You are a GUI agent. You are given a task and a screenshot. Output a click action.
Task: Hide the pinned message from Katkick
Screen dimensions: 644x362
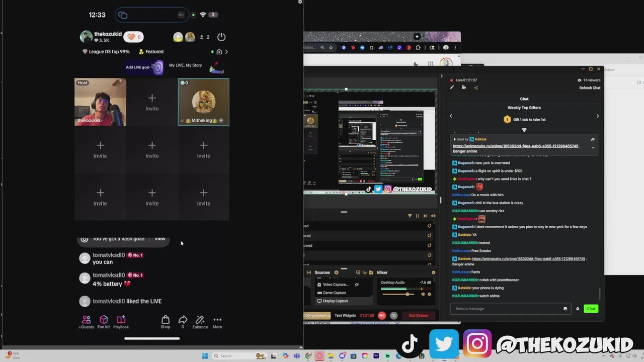(593, 139)
